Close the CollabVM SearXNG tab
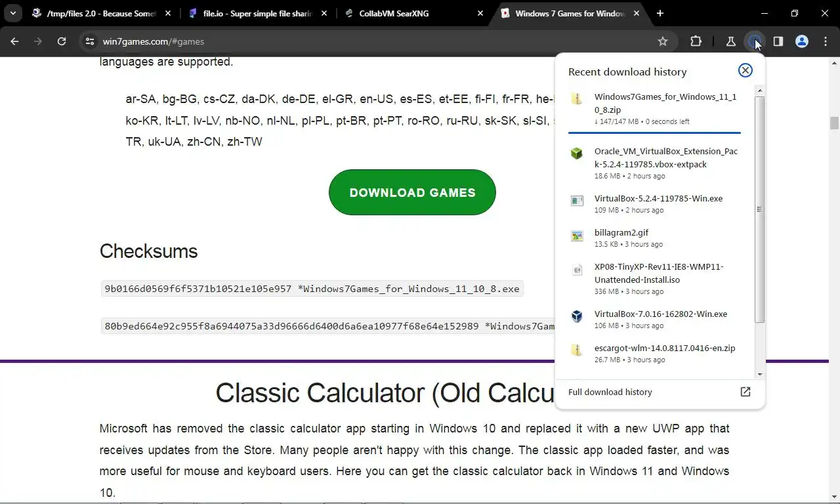840x504 pixels. tap(480, 13)
